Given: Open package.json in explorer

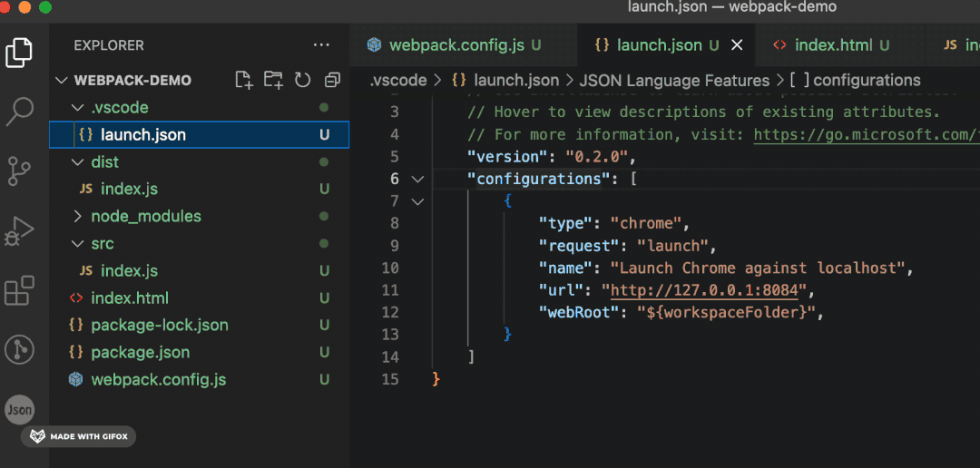Looking at the screenshot, I should coord(200,353).
